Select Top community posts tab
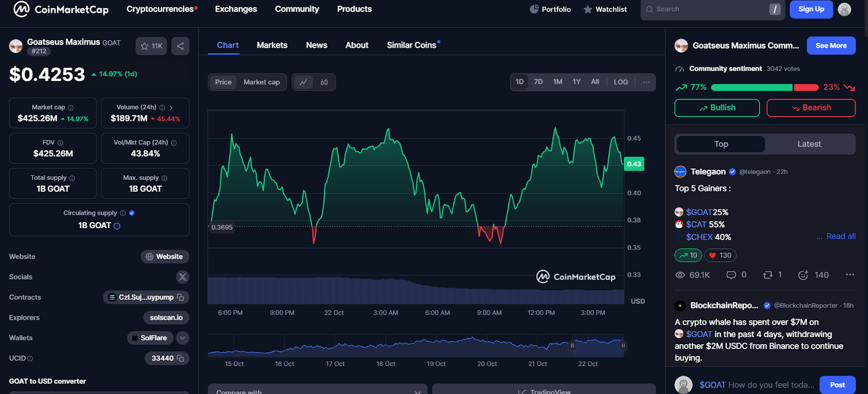Viewport: 868px width, 394px height. point(721,144)
